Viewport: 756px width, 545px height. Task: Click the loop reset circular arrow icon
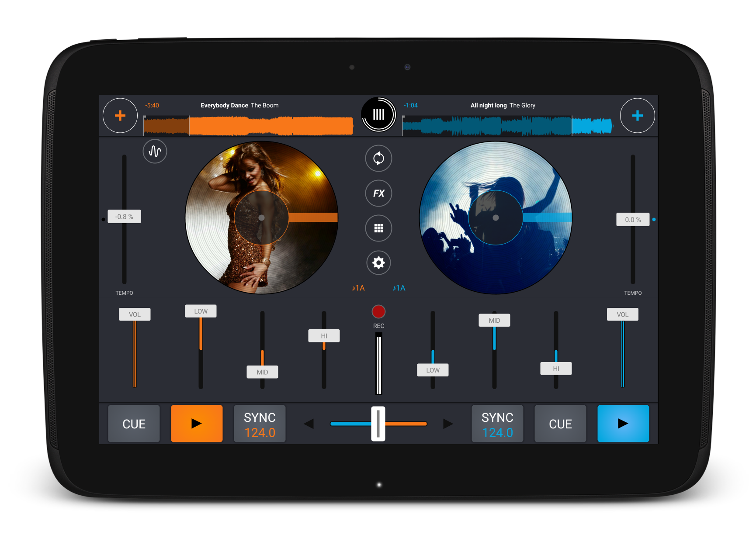pyautogui.click(x=378, y=158)
